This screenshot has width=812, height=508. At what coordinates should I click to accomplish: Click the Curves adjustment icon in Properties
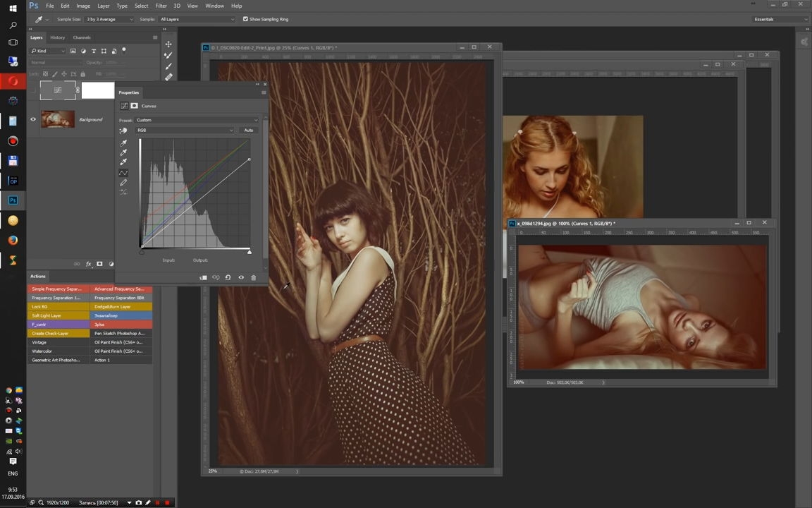(124, 106)
